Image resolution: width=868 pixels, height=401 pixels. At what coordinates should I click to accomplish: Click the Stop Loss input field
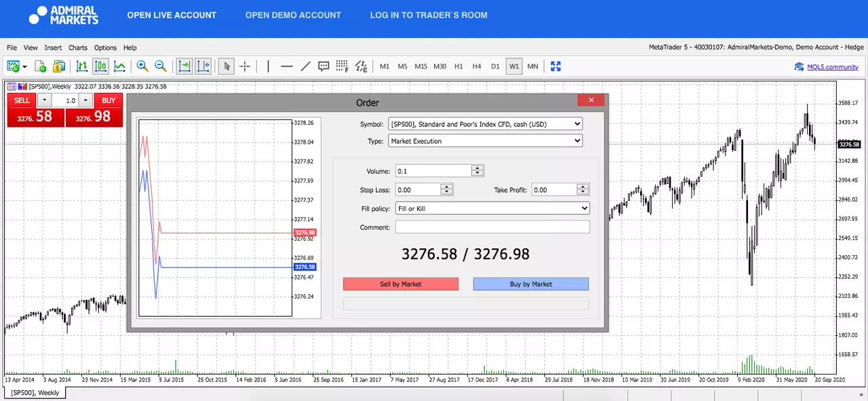pyautogui.click(x=418, y=190)
